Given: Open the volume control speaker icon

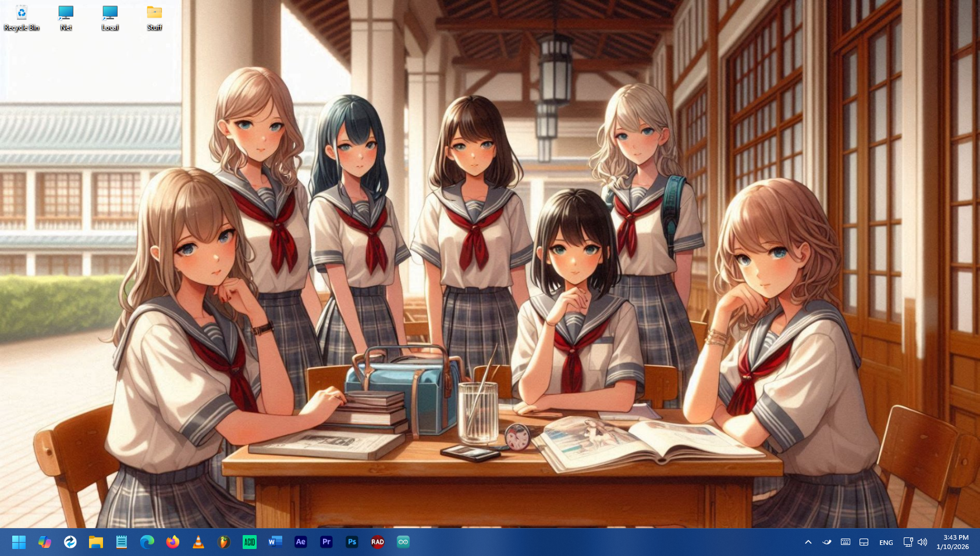Looking at the screenshot, I should [x=922, y=542].
